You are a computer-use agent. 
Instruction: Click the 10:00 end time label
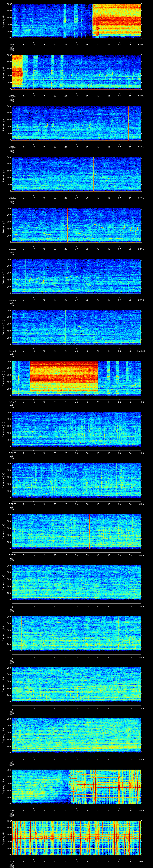[141, 861]
